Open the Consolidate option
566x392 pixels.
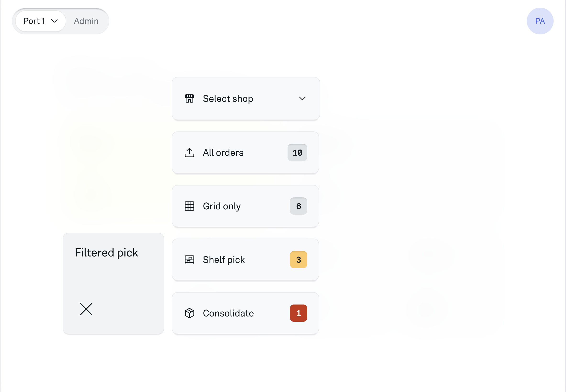(x=245, y=313)
